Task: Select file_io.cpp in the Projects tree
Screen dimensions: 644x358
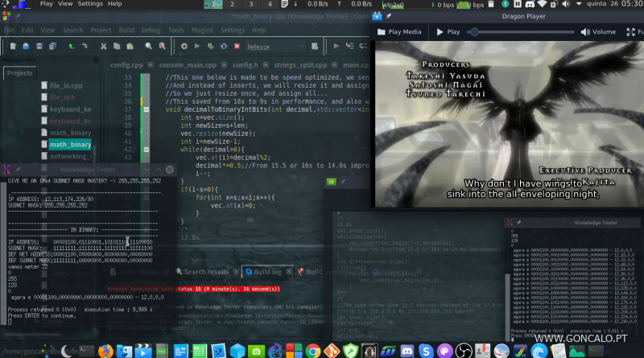Action: (x=66, y=85)
